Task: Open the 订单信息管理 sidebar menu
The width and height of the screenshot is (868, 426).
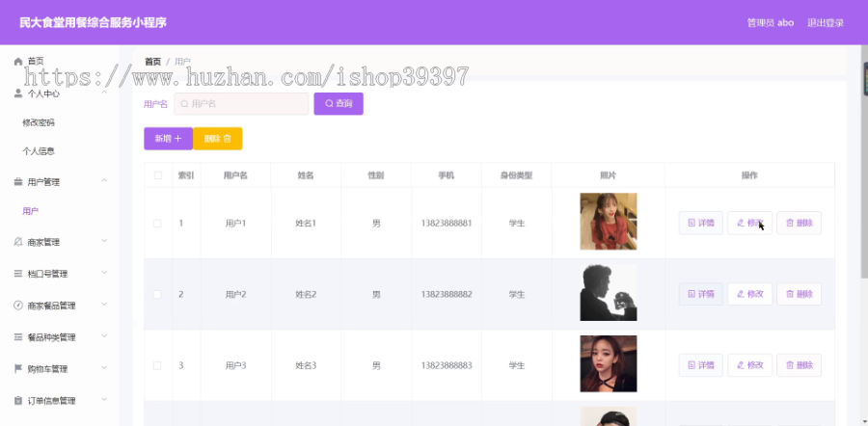Action: [x=51, y=401]
